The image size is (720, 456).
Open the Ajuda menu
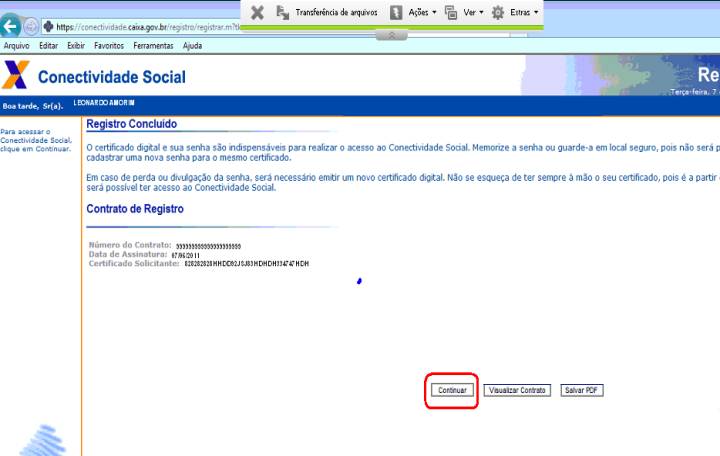point(192,45)
